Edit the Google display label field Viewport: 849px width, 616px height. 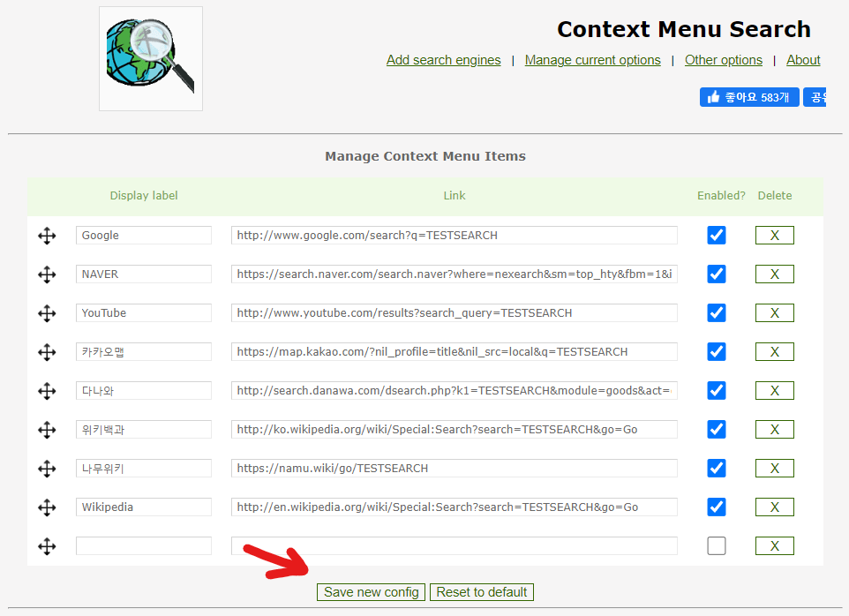[x=144, y=236]
